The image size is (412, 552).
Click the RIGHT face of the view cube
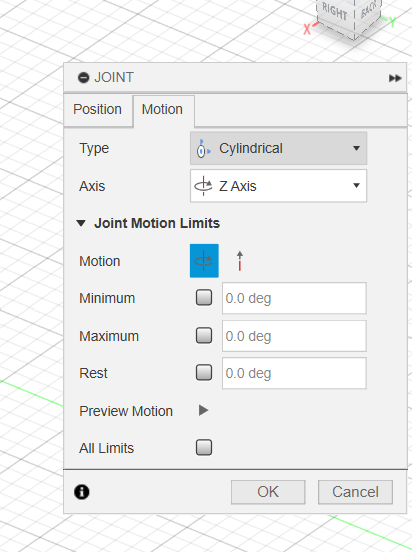click(x=335, y=13)
